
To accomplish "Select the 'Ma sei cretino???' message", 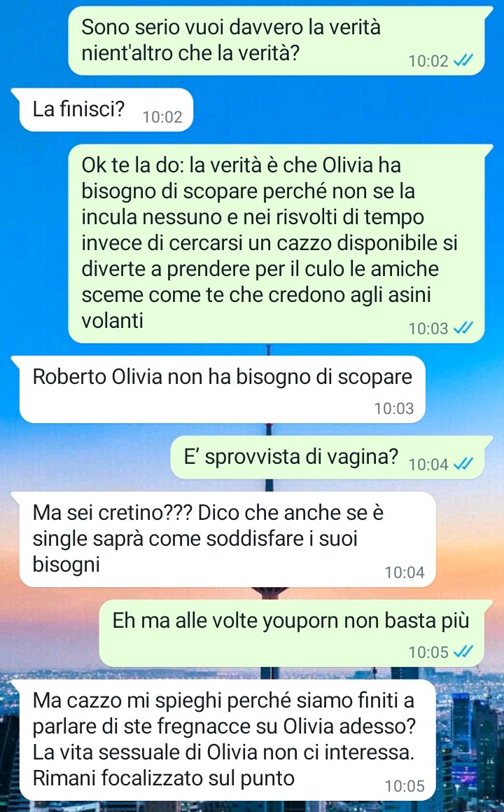I will coord(227,539).
